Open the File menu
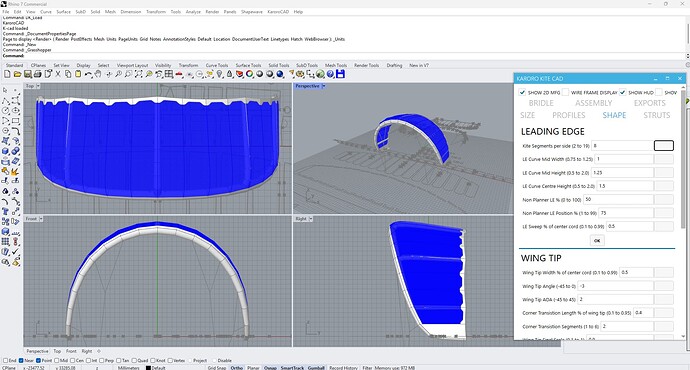 pos(6,12)
